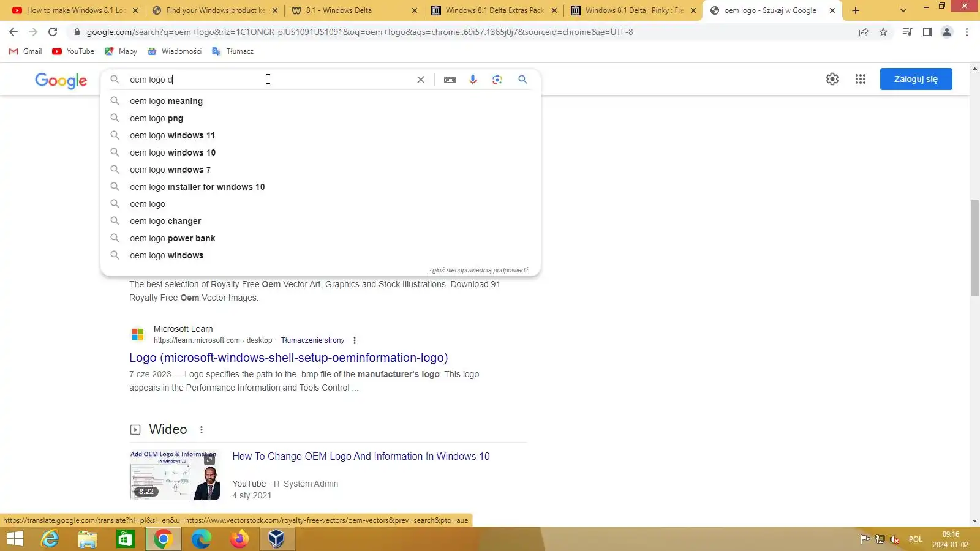Image resolution: width=980 pixels, height=551 pixels.
Task: Open the Microsoft Learn Logo result link
Action: point(288,358)
